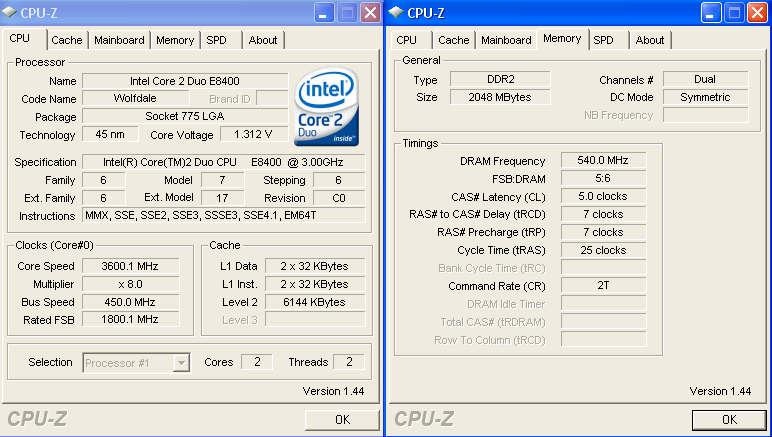This screenshot has height=437, width=772.
Task: Click the Core Speed value 3600.1 MHz
Action: point(130,266)
